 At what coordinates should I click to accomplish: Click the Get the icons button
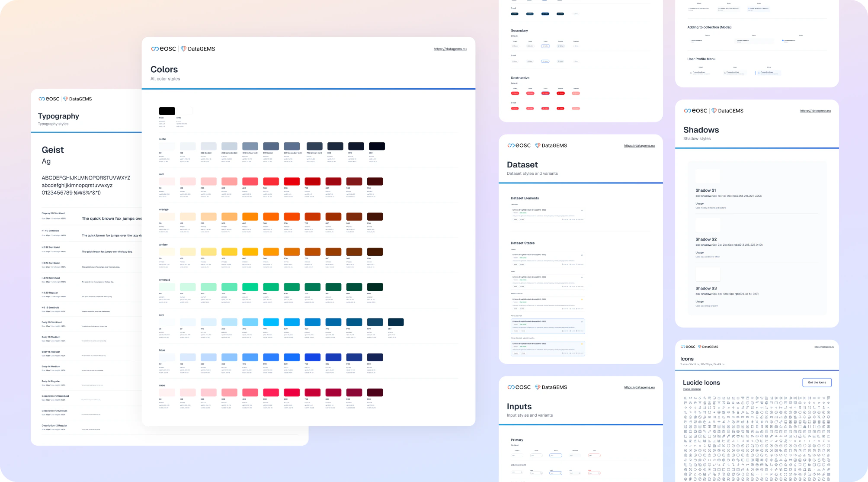817,382
